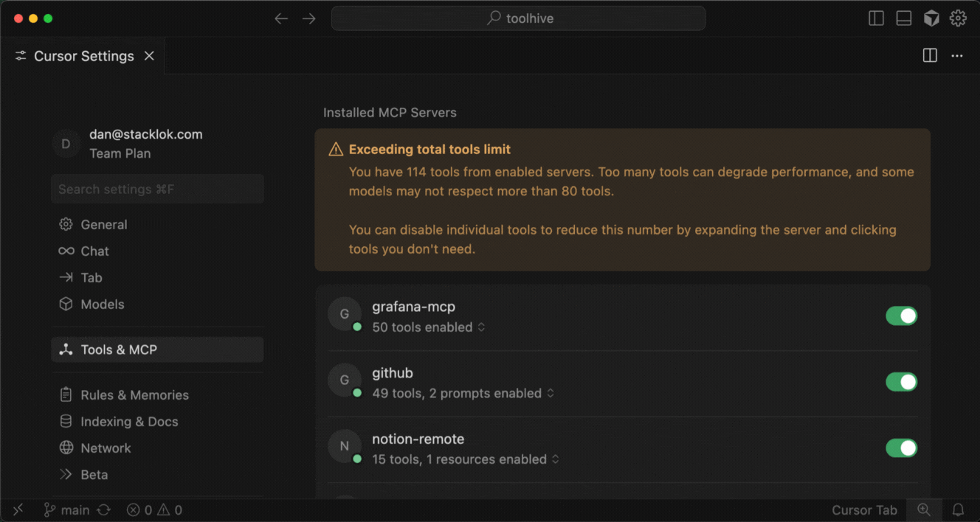Disable the grafana-mcp server
The image size is (980, 522).
coord(901,315)
